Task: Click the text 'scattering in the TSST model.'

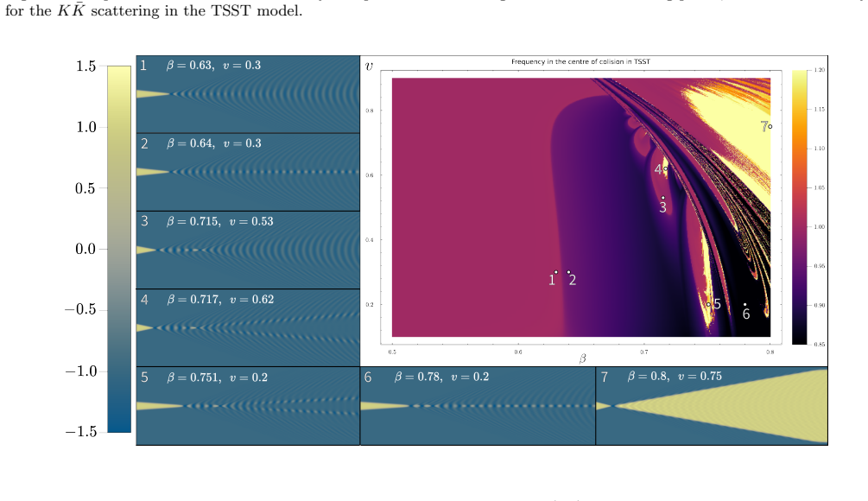Action: pyautogui.click(x=197, y=10)
